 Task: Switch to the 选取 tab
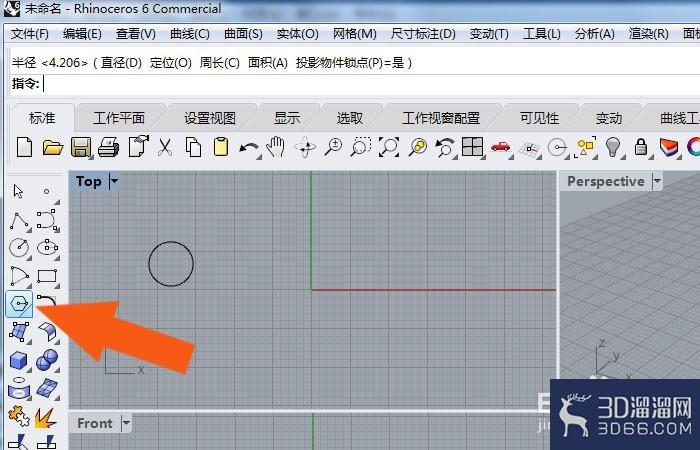coord(350,118)
